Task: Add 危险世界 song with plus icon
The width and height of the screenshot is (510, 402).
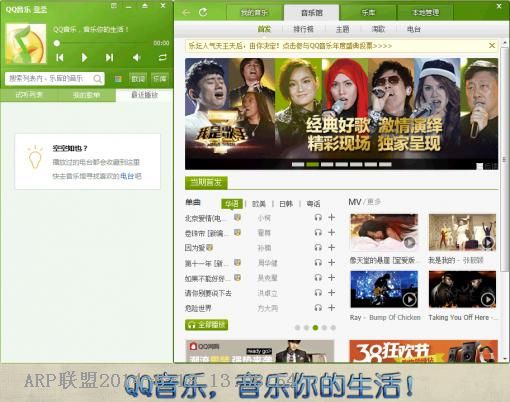Action: pyautogui.click(x=331, y=308)
